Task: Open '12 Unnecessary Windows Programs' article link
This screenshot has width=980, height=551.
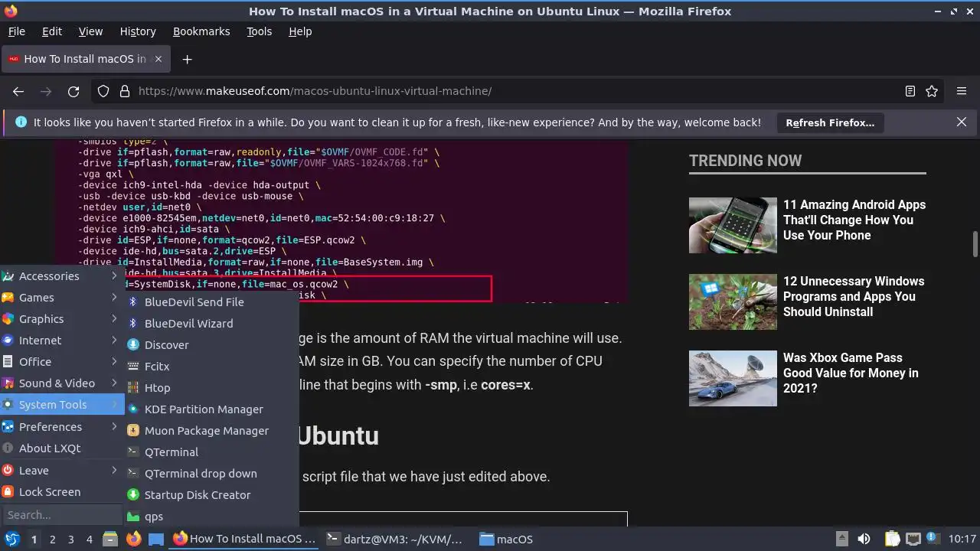Action: click(x=854, y=297)
